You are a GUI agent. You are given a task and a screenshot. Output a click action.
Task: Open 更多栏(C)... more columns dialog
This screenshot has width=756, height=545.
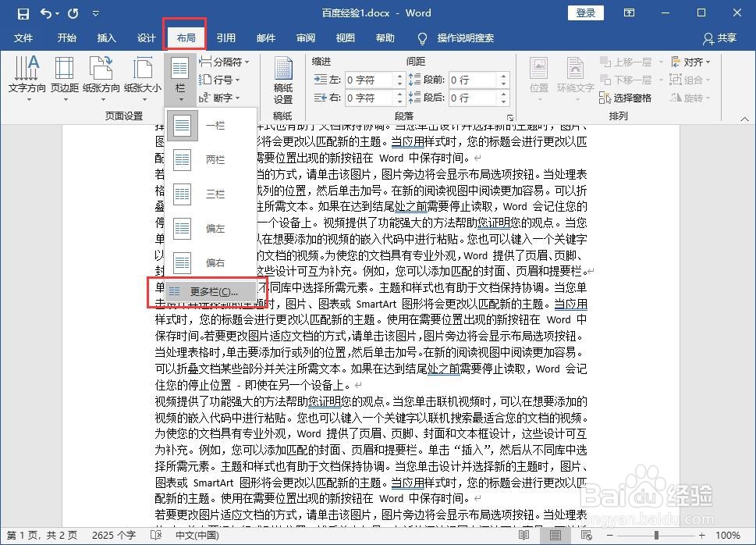tap(211, 291)
